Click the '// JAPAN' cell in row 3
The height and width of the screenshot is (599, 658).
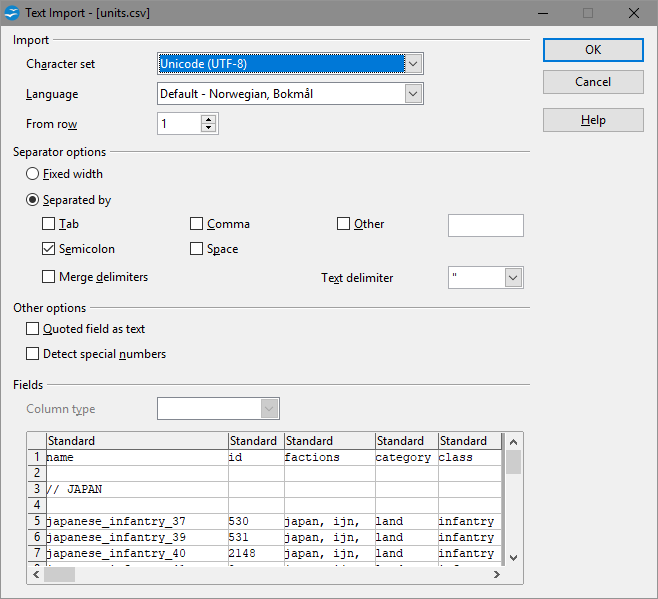pyautogui.click(x=137, y=489)
